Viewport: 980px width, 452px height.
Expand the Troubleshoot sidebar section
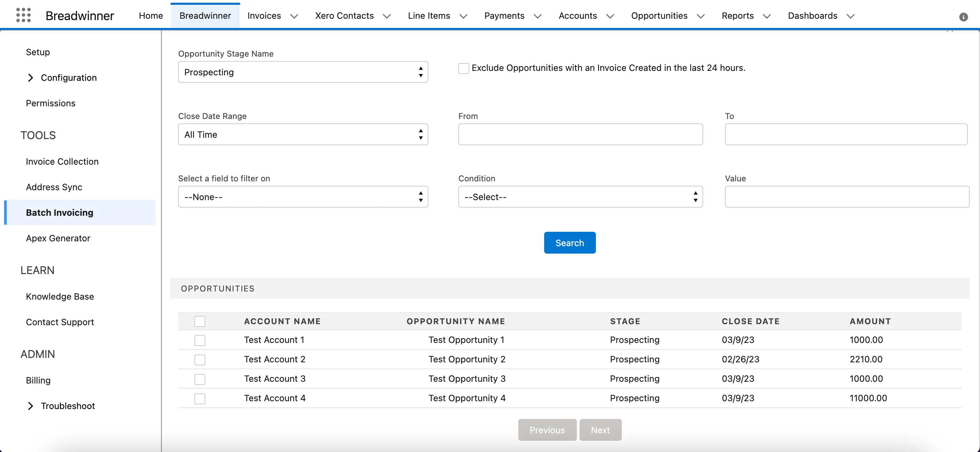30,406
